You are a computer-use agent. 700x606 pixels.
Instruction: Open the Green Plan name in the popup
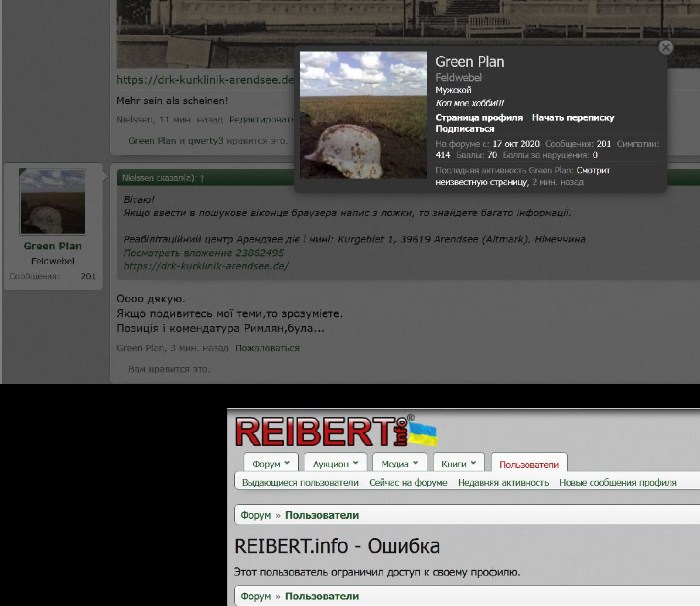(470, 61)
